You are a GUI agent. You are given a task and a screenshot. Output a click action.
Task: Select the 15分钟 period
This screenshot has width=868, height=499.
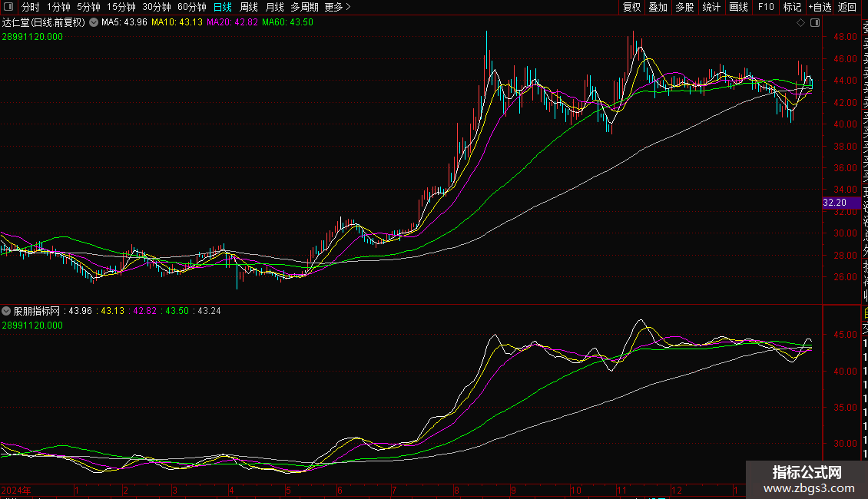pyautogui.click(x=121, y=7)
